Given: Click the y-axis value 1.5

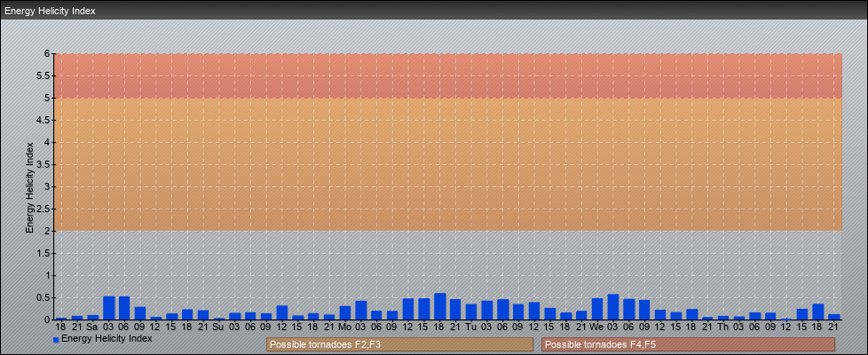Looking at the screenshot, I should point(44,253).
